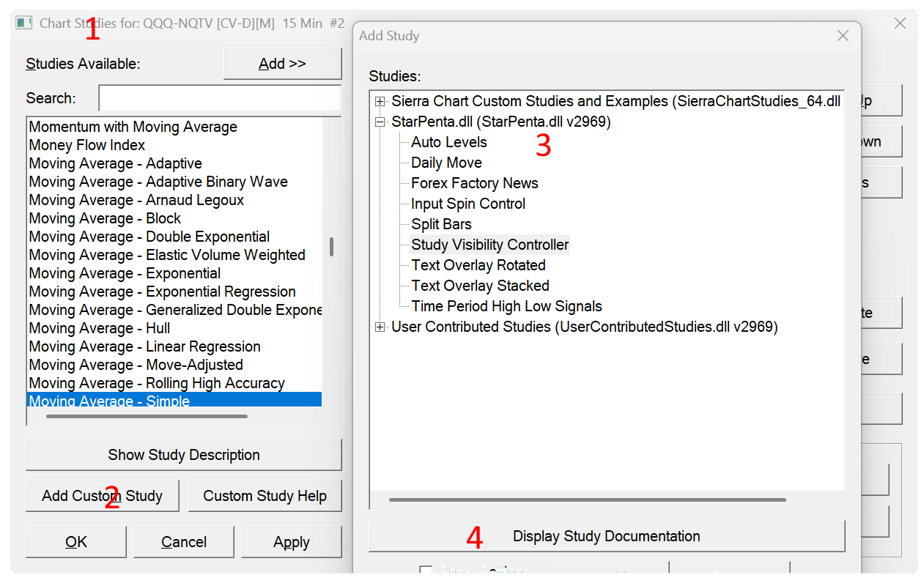Click the Add >> button

click(282, 64)
